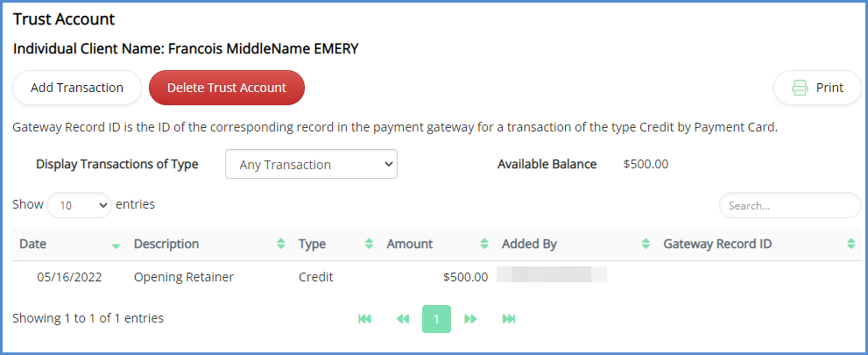Image resolution: width=868 pixels, height=355 pixels.
Task: Sort by Amount column sort icon
Action: [x=484, y=244]
